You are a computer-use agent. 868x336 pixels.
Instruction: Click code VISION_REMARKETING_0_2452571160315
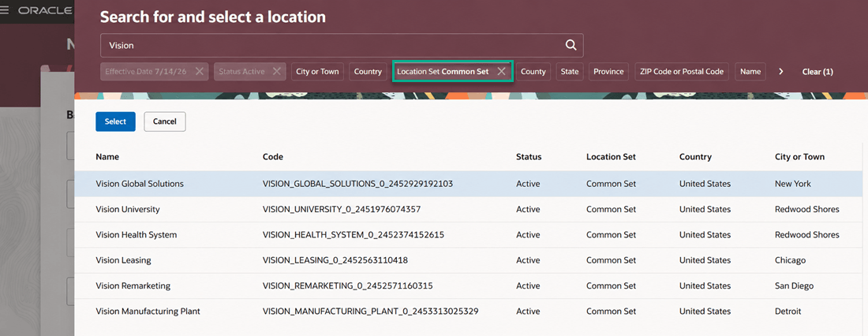pyautogui.click(x=348, y=286)
